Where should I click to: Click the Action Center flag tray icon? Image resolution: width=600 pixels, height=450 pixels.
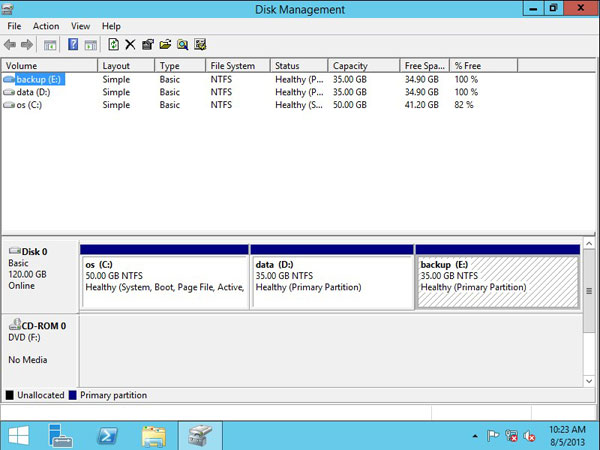(x=493, y=435)
